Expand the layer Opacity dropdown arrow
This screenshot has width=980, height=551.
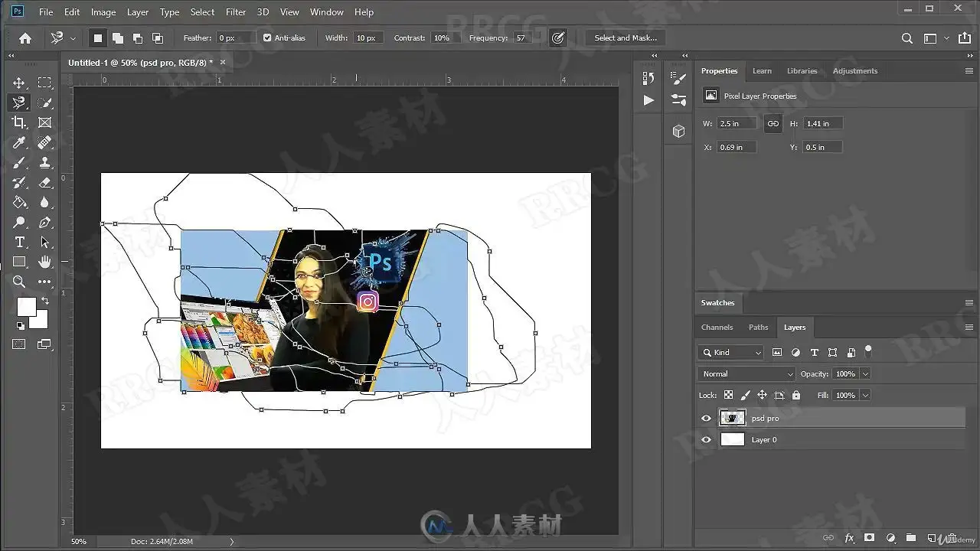pyautogui.click(x=865, y=374)
